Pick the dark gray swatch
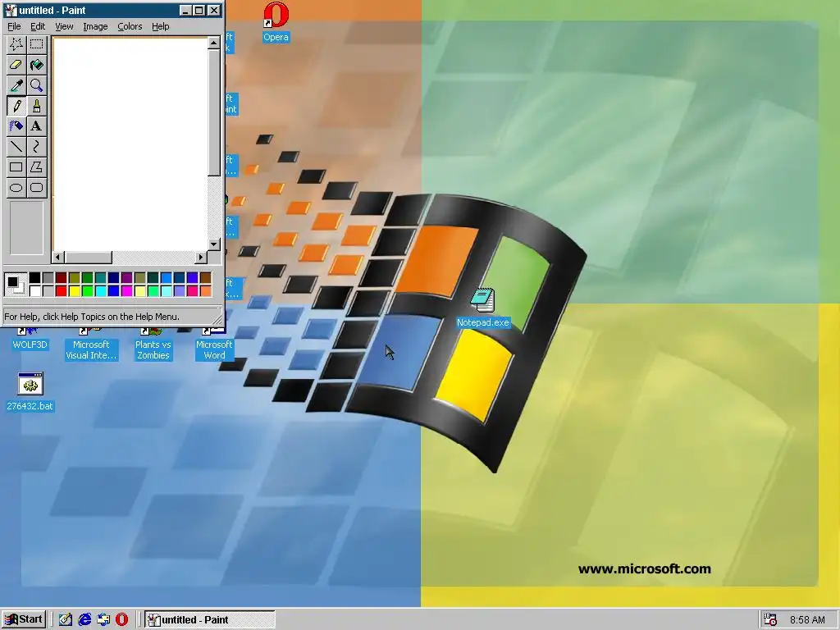Screen dimensions: 840x630 48,277
